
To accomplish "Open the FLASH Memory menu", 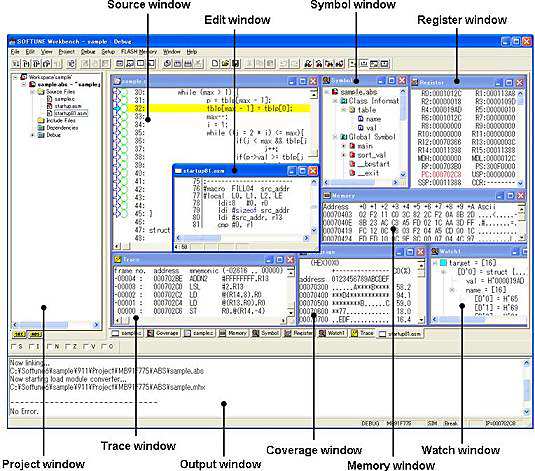I will pos(139,52).
